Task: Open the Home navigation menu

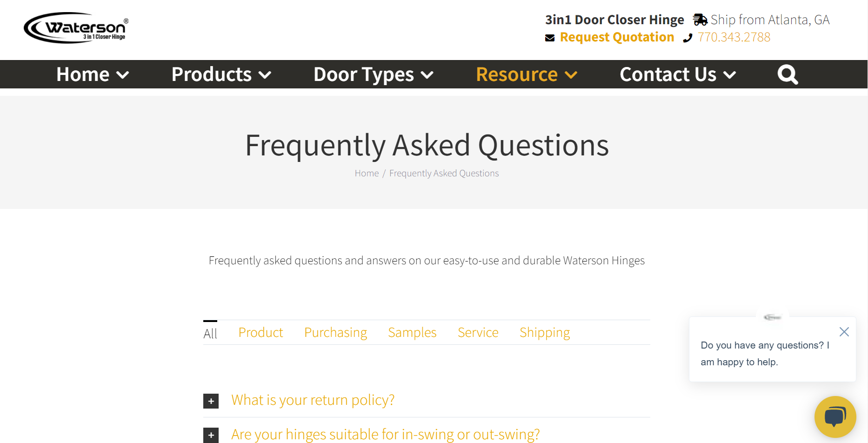Action: tap(92, 74)
